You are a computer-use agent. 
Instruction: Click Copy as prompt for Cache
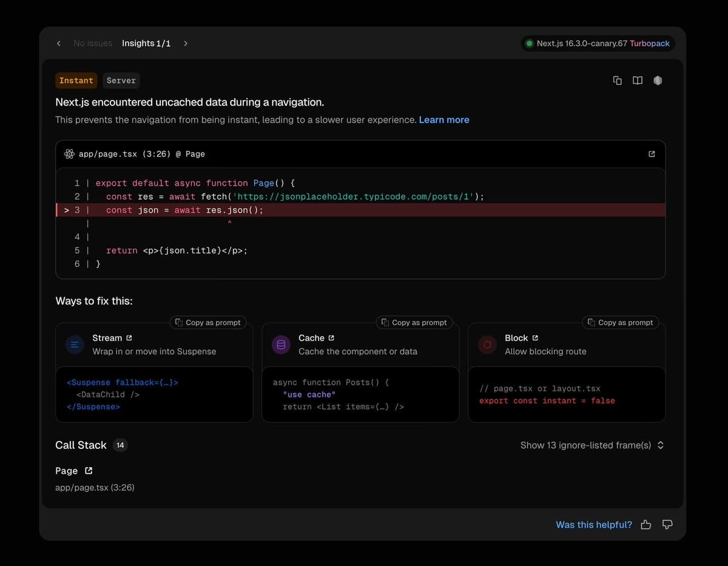pos(414,323)
